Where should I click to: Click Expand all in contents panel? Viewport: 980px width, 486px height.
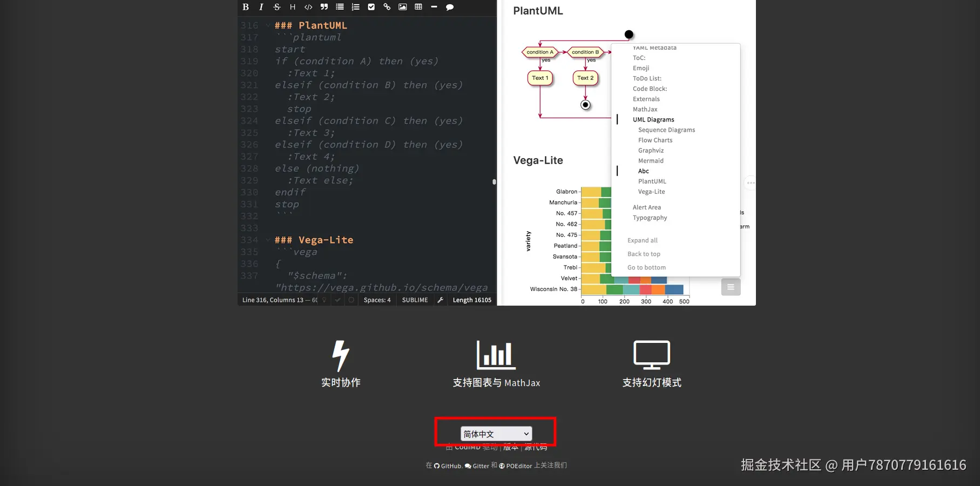click(x=643, y=240)
